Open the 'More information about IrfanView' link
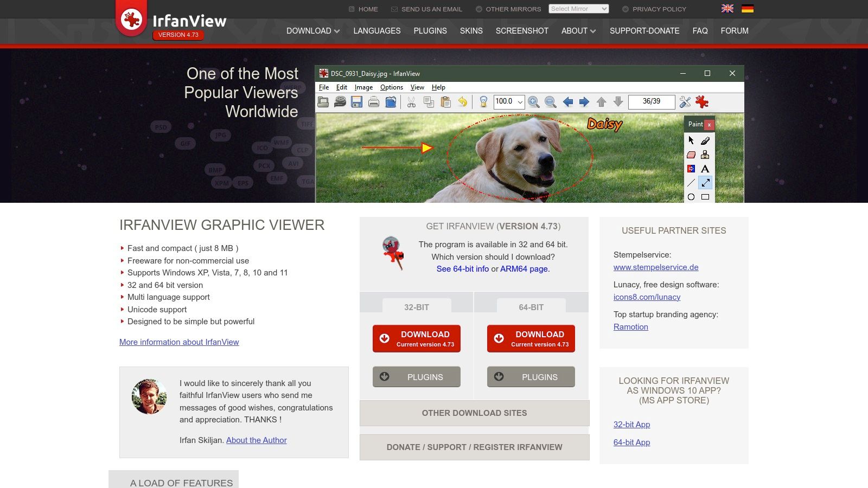The image size is (868, 488). tap(179, 342)
